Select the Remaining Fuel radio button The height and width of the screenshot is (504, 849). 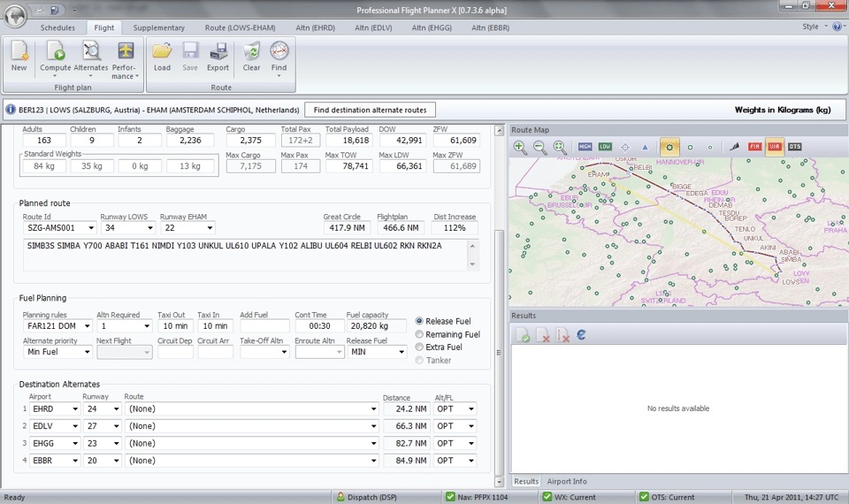419,334
